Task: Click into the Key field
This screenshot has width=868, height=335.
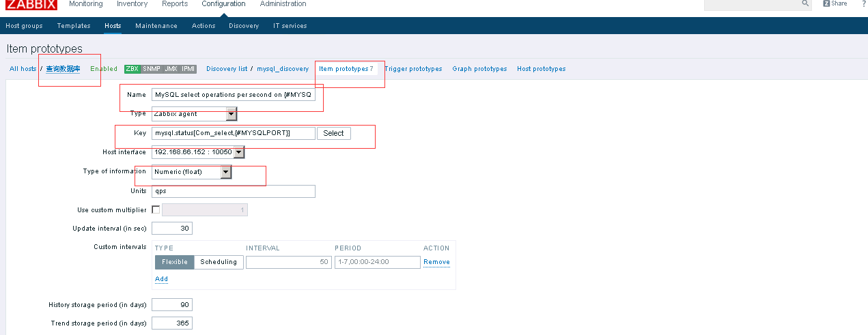Action: (x=234, y=133)
